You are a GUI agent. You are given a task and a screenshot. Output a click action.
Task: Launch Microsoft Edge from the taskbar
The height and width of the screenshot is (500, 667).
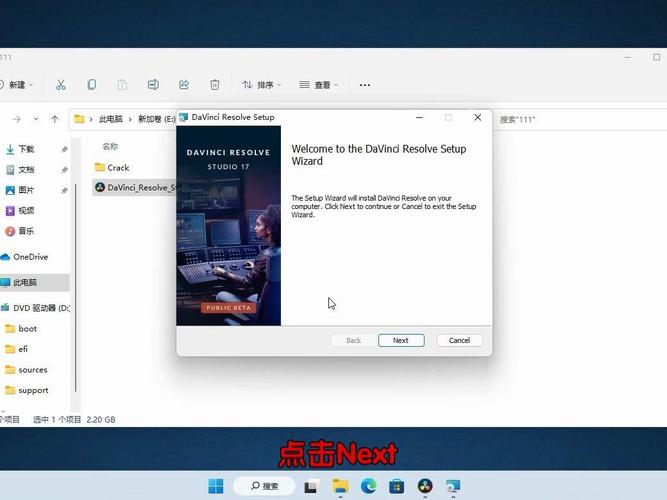(368, 486)
